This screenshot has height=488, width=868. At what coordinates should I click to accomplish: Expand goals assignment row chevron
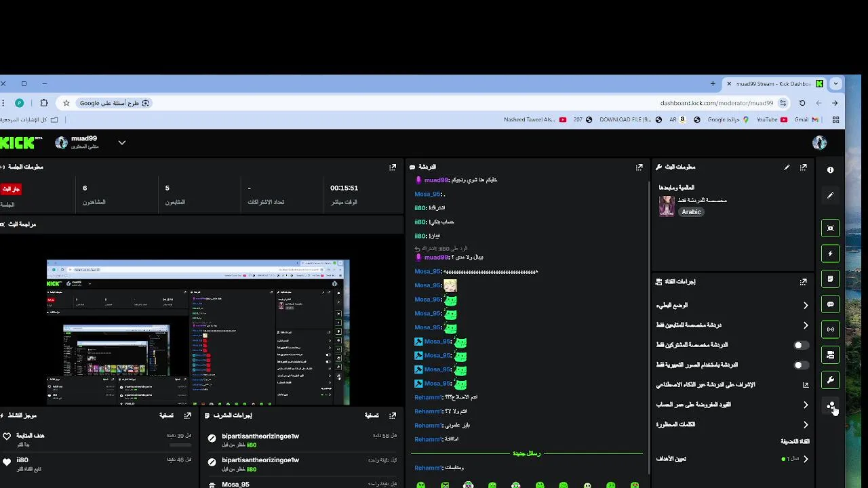click(806, 459)
